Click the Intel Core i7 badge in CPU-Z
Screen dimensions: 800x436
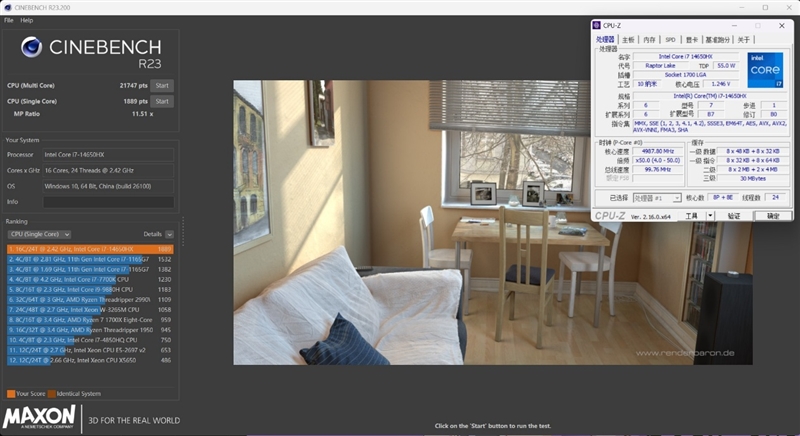coord(765,70)
